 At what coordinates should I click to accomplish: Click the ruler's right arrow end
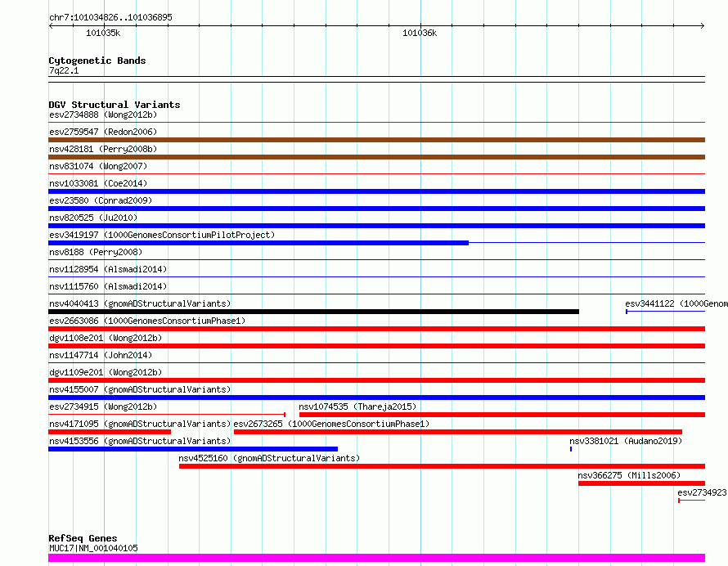coord(703,26)
